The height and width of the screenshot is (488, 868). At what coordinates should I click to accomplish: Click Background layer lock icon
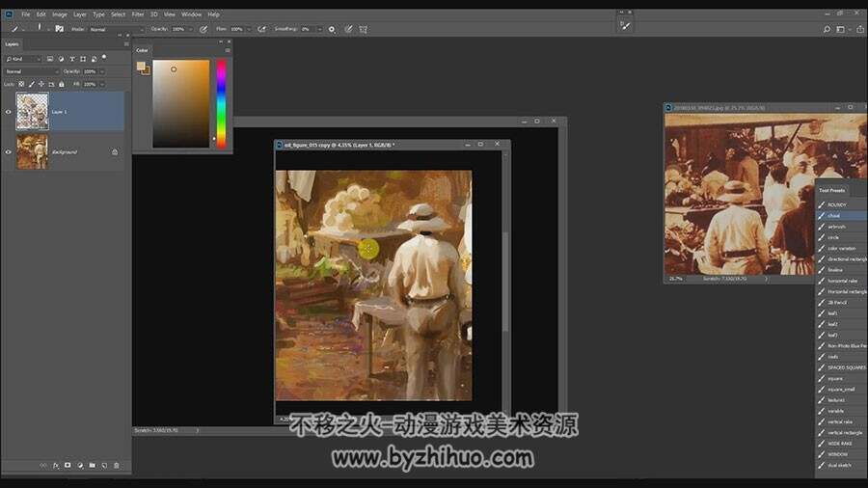(115, 151)
